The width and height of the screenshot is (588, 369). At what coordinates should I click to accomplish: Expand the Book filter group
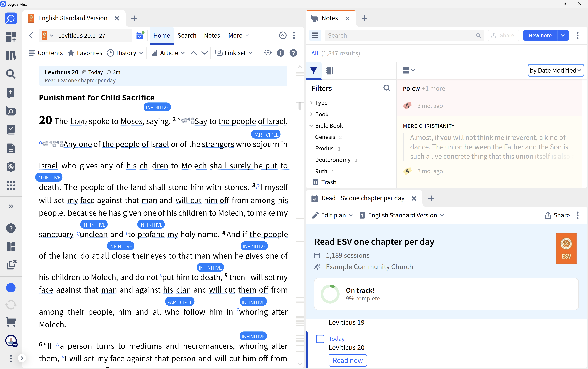(x=312, y=114)
